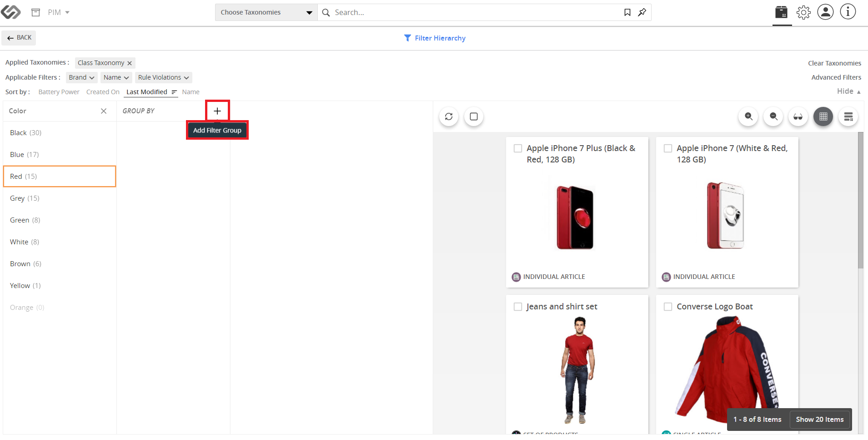
Task: Click the glasses view icon
Action: 798,116
